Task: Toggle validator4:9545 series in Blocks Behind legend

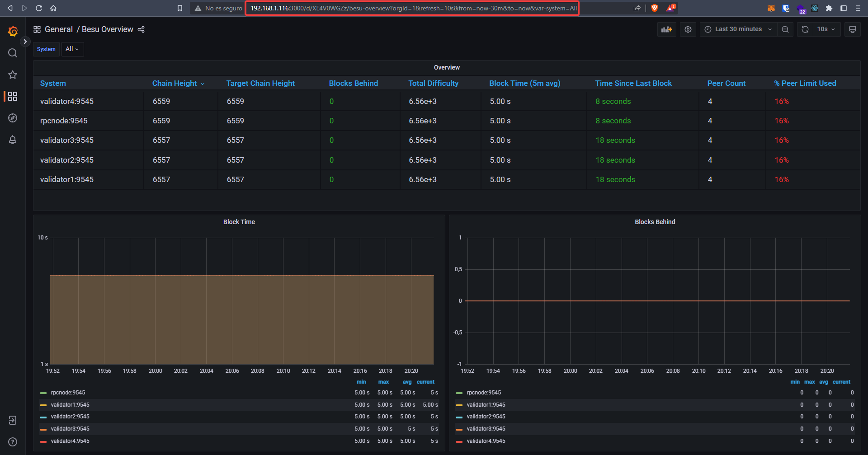Action: pyautogui.click(x=486, y=441)
